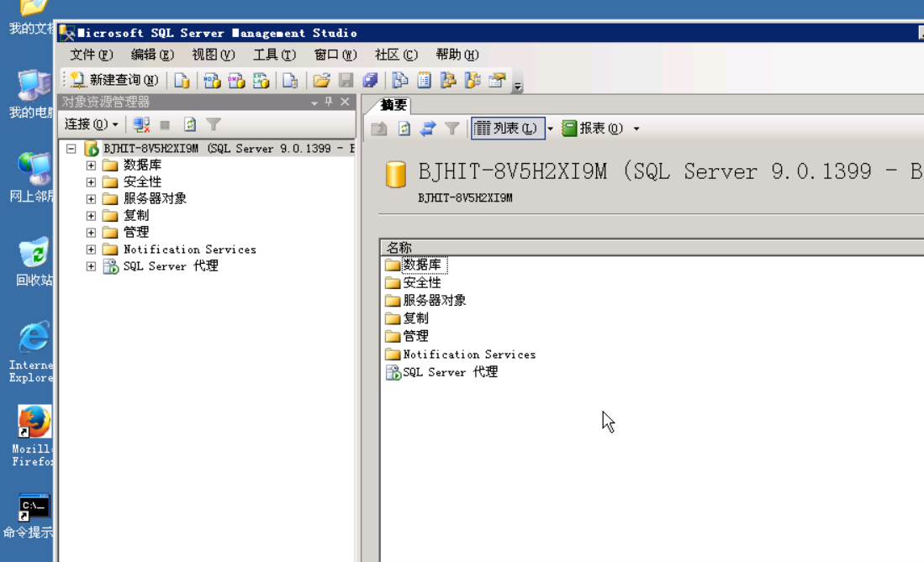This screenshot has width=924, height=562.
Task: Click the Filter funnel in Object Explorer
Action: pyautogui.click(x=214, y=124)
